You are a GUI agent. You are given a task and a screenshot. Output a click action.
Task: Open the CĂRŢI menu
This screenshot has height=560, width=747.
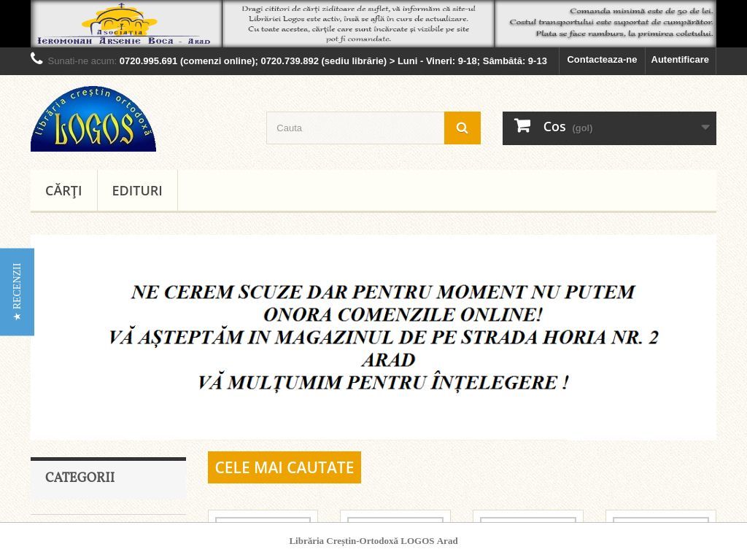click(x=63, y=190)
